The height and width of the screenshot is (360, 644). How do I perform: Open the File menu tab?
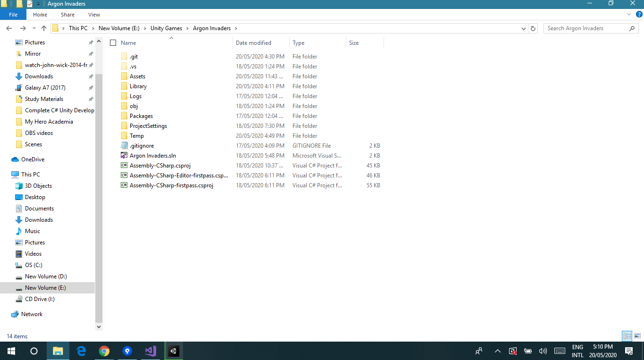[13, 15]
